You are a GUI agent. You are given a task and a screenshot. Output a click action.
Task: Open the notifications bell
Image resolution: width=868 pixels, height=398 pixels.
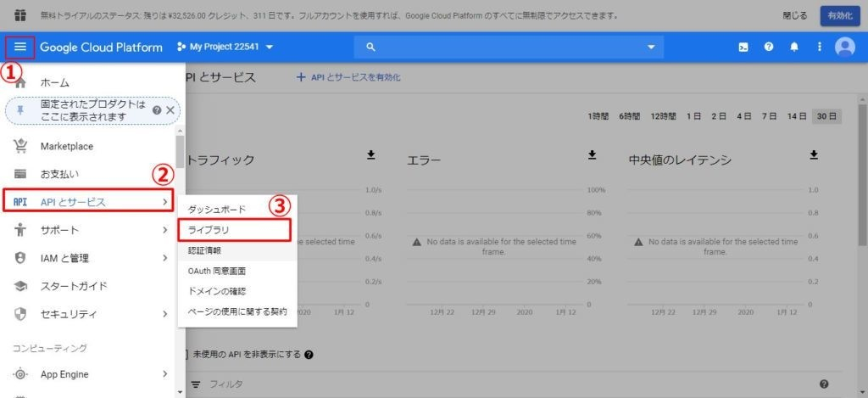[x=794, y=48]
